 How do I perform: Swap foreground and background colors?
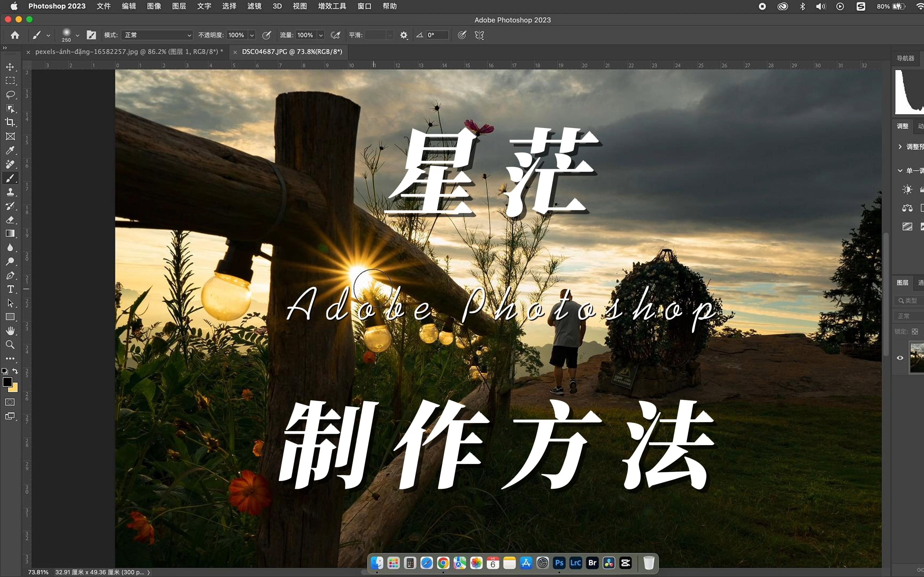click(15, 371)
